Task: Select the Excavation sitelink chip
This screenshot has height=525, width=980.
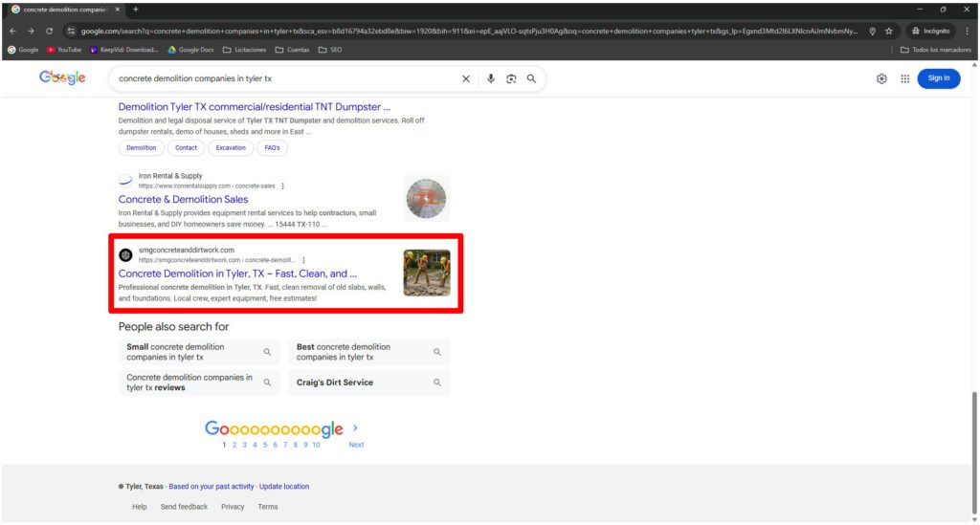Action: pos(231,148)
